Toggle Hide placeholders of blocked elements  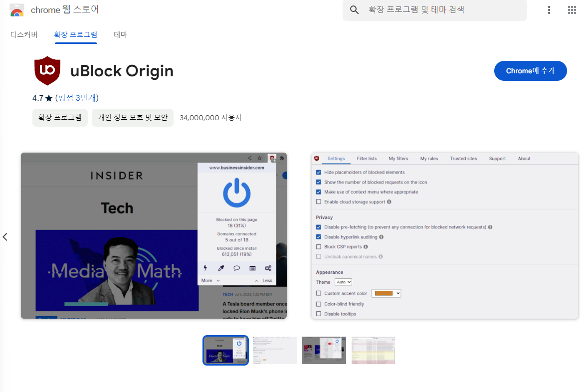click(x=319, y=173)
